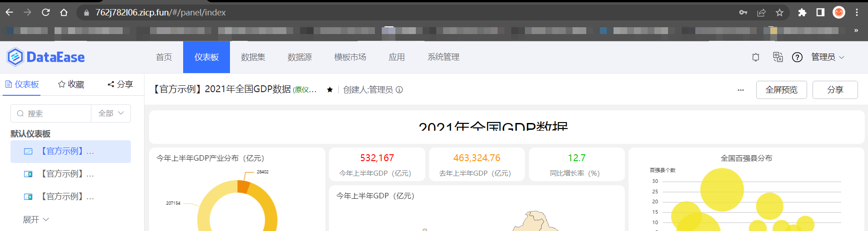Open the three-dots more options menu

click(x=741, y=90)
